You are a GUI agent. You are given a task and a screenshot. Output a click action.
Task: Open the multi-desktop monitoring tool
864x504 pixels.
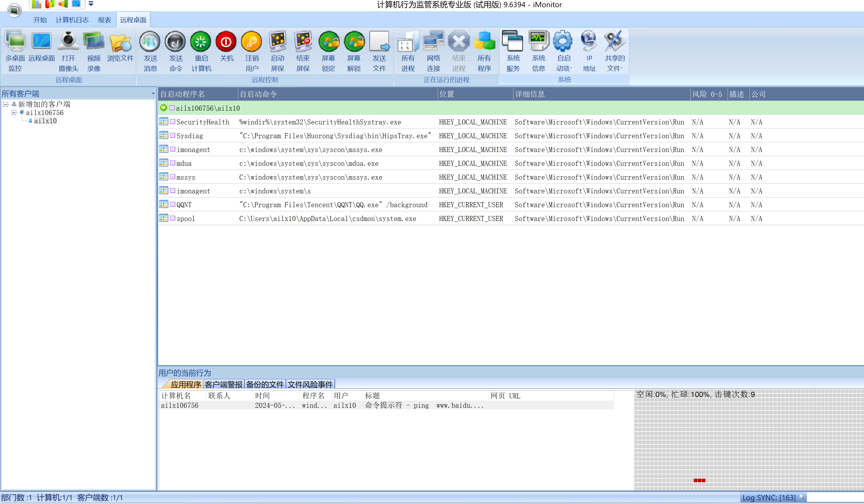15,51
